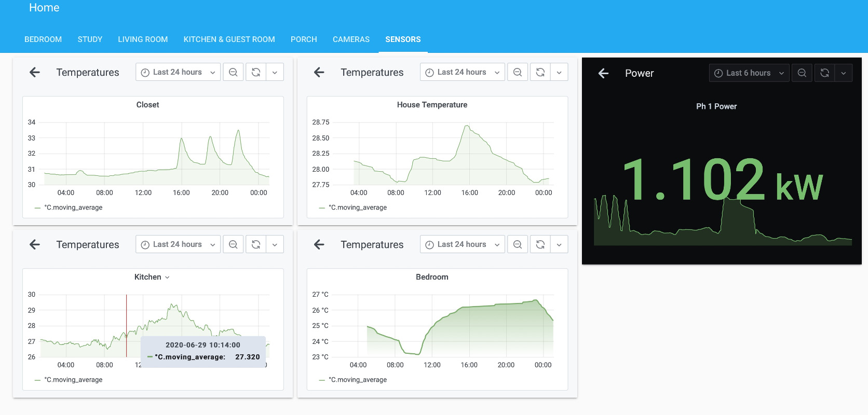Viewport: 868px width, 415px height.
Task: Click back arrow in Bedroom Temperatures panel
Action: (x=319, y=245)
